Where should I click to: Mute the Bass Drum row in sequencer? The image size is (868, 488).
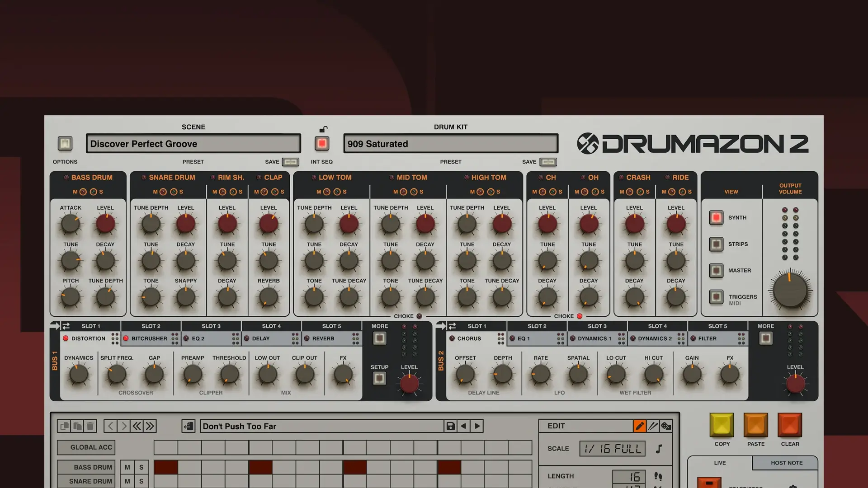click(x=127, y=467)
